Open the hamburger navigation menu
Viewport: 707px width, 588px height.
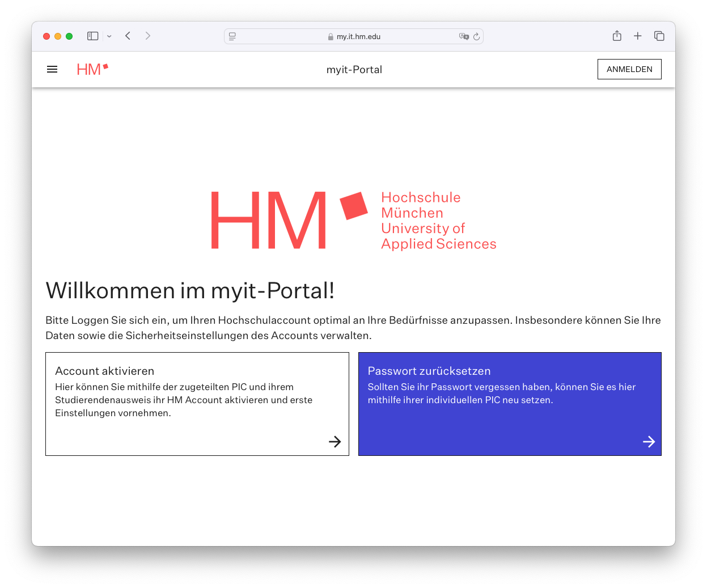pyautogui.click(x=52, y=69)
